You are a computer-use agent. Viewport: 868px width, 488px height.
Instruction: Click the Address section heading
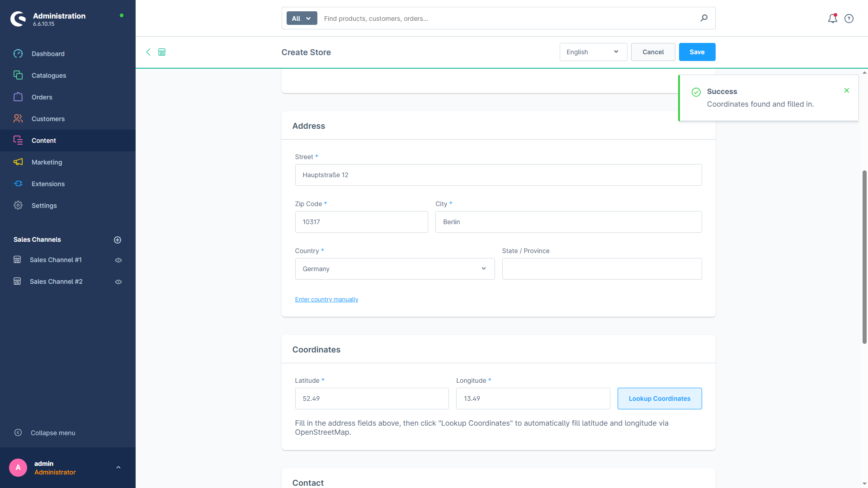[x=309, y=126]
